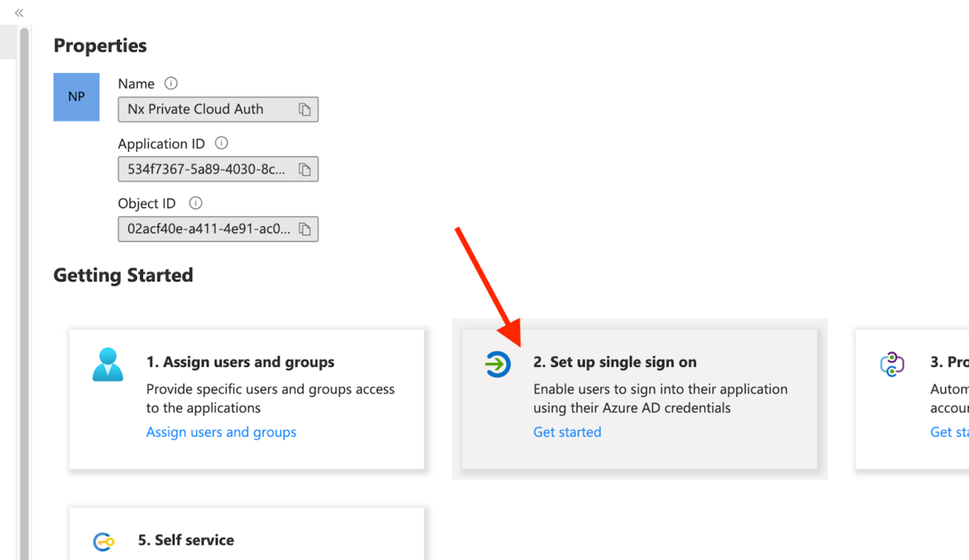Click the info icon beside Object ID
969x560 pixels.
[x=195, y=202]
